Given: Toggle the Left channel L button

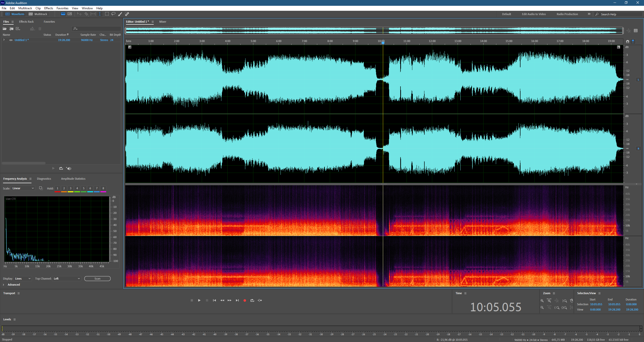Looking at the screenshot, I should pos(638,80).
